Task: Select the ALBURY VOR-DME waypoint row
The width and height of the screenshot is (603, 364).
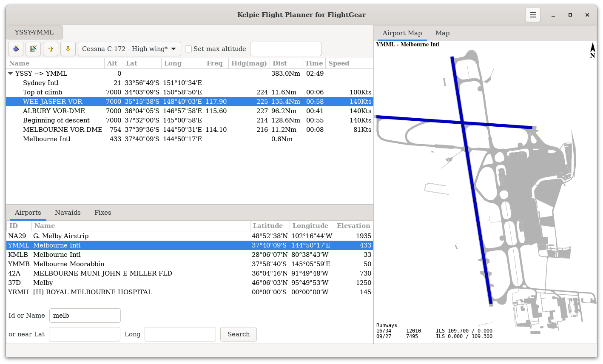Action: [x=190, y=111]
